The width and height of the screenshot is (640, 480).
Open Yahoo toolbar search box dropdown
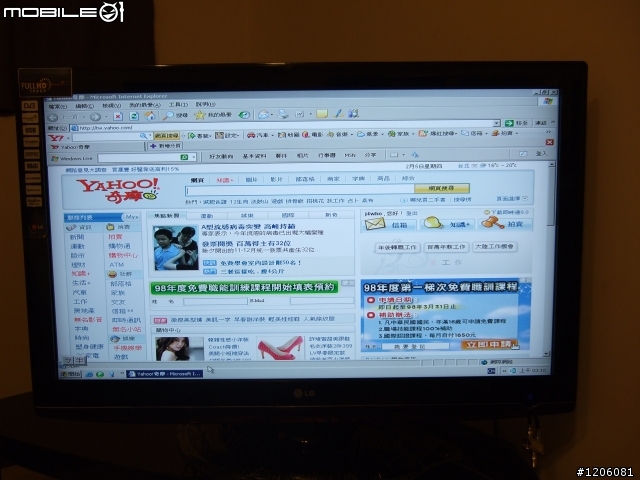(x=150, y=136)
